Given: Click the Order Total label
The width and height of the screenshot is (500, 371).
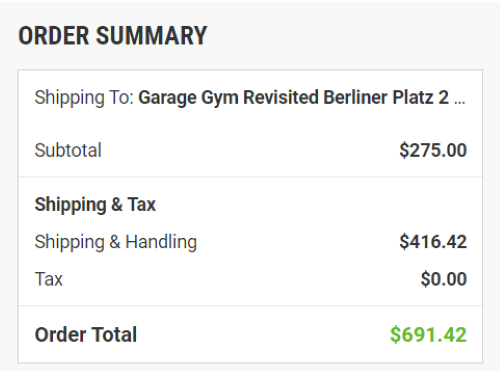Looking at the screenshot, I should click(86, 334).
